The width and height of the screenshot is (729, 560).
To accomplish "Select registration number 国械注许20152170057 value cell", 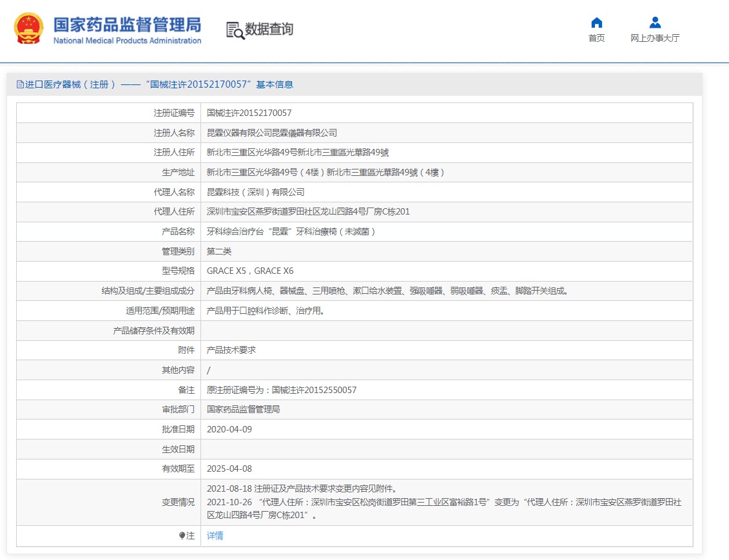I will click(x=249, y=113).
